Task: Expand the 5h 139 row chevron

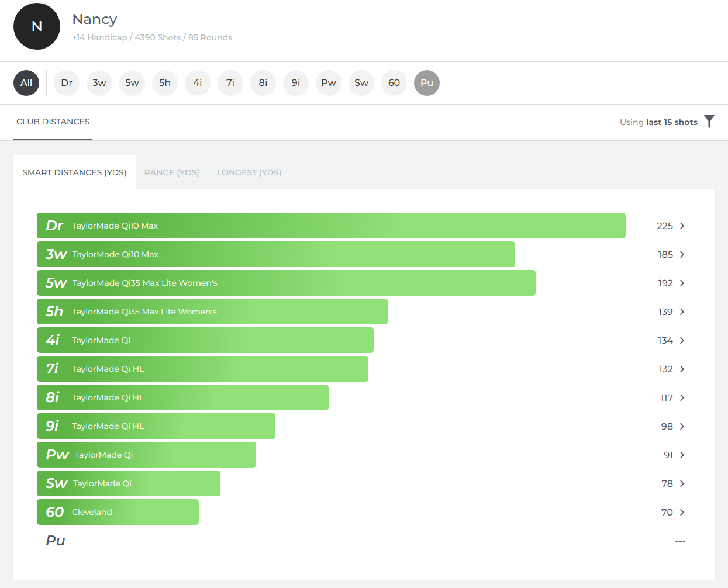Action: pos(682,312)
